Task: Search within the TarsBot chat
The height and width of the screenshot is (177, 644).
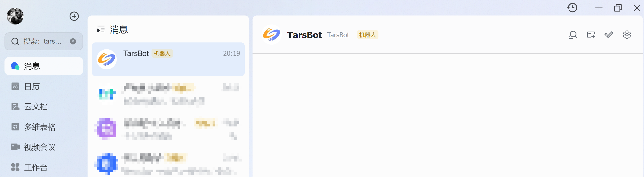Action: pyautogui.click(x=573, y=35)
